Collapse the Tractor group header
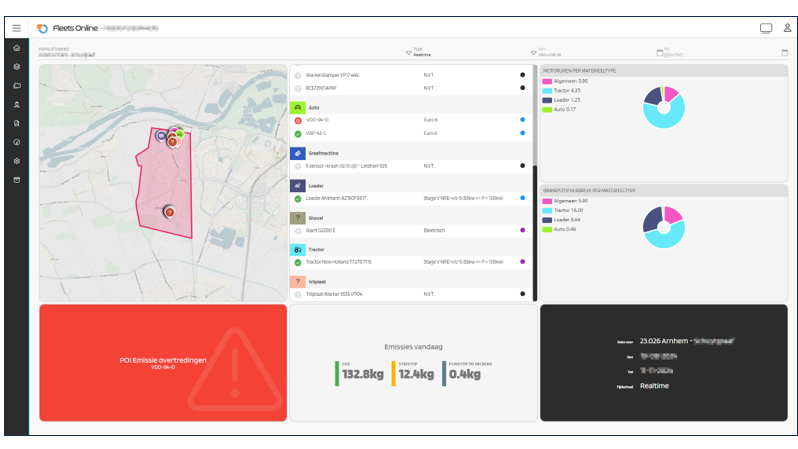The image size is (798, 449). (x=411, y=249)
